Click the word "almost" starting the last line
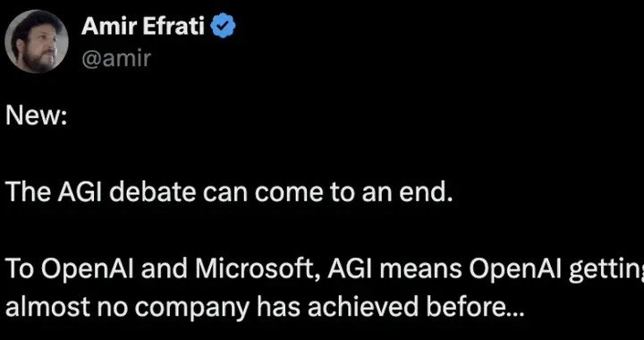 coord(47,307)
